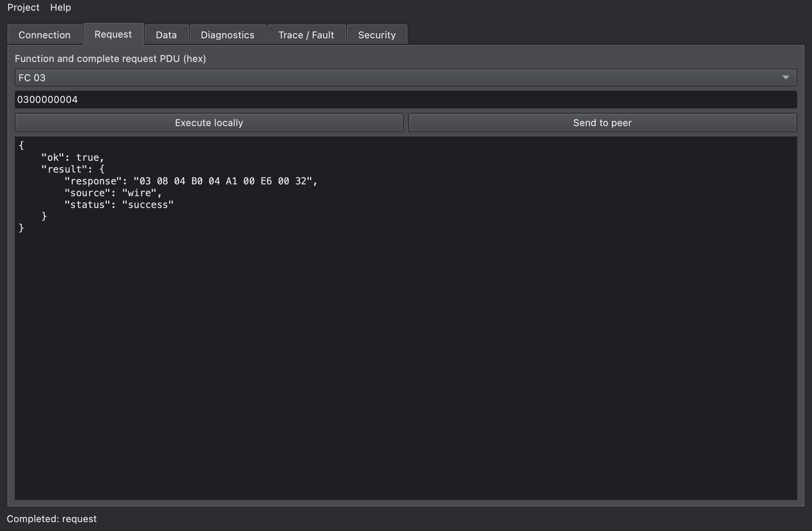The height and width of the screenshot is (531, 812).
Task: Click the "ok": true line
Action: [73, 157]
